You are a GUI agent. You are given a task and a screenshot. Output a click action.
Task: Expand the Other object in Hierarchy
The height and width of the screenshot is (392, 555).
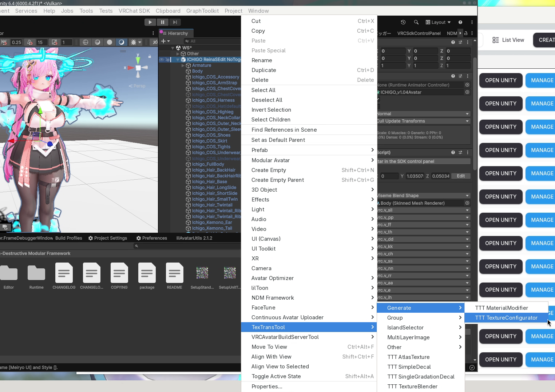click(178, 54)
